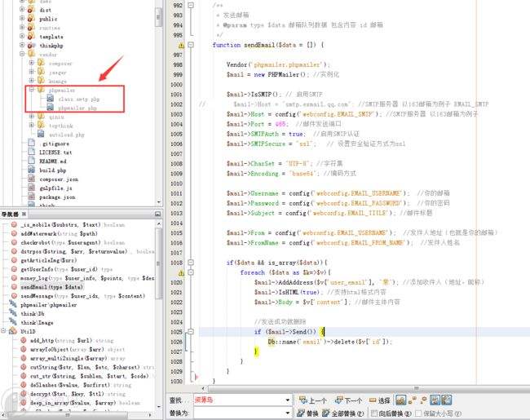The image size is (530, 420).
Task: Open the 替换为 history dropdown
Action: [288, 413]
